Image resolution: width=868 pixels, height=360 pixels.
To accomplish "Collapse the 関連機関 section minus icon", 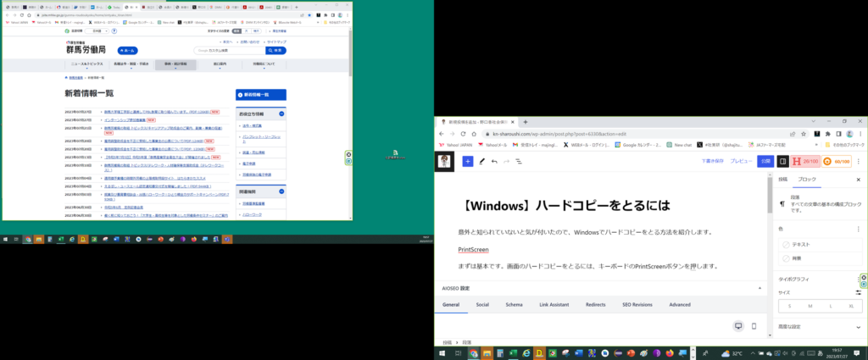I will (x=281, y=191).
